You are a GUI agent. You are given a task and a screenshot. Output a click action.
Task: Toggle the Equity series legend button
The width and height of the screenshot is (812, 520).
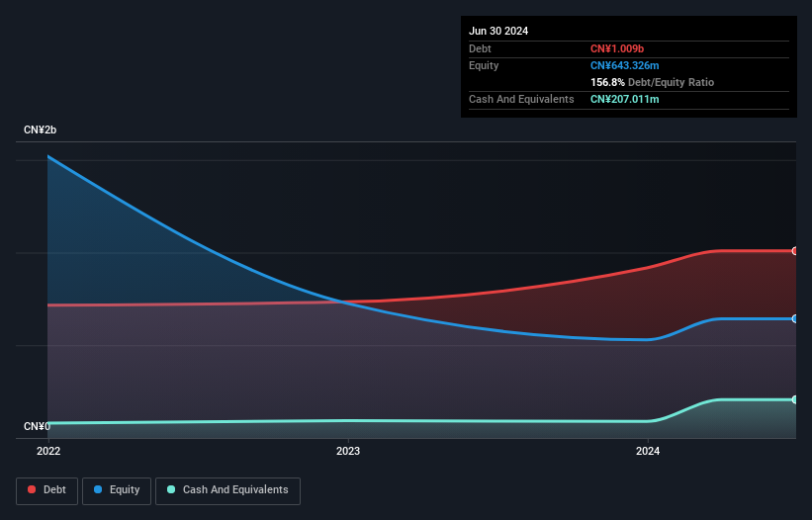117,490
